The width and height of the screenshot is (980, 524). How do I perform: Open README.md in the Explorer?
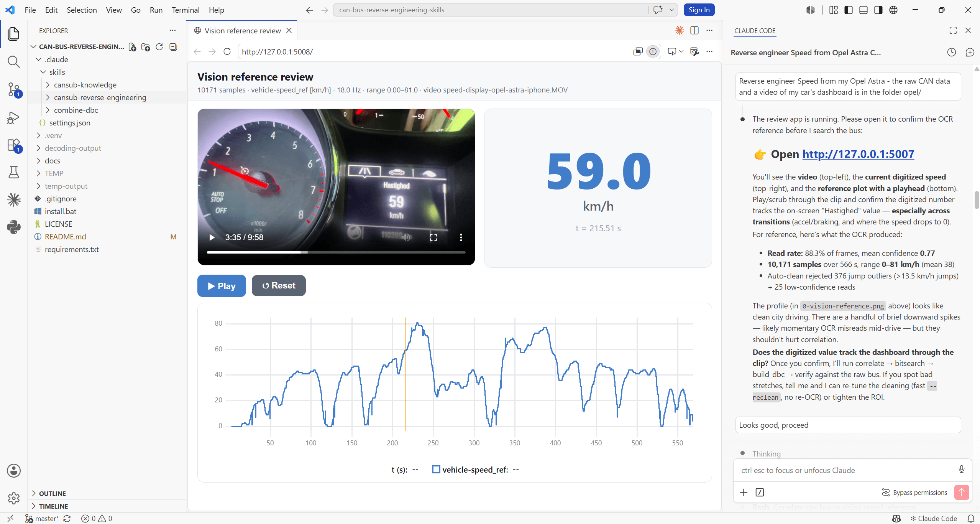point(65,237)
